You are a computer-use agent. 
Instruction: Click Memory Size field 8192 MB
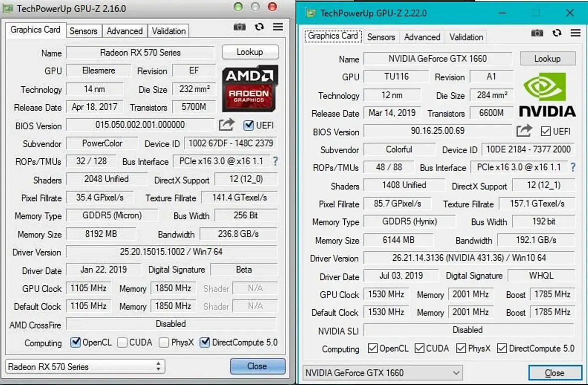tap(101, 234)
